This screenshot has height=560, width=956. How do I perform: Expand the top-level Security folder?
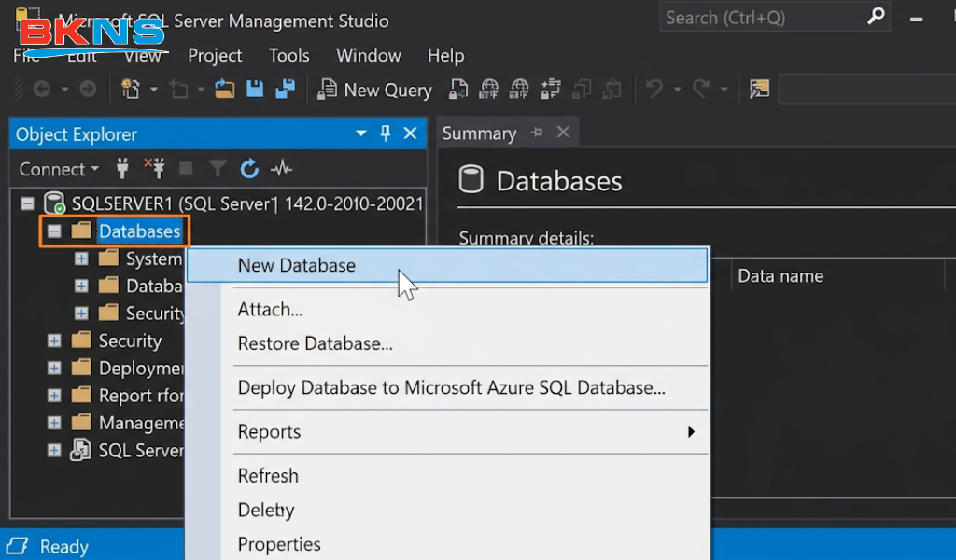click(x=54, y=341)
